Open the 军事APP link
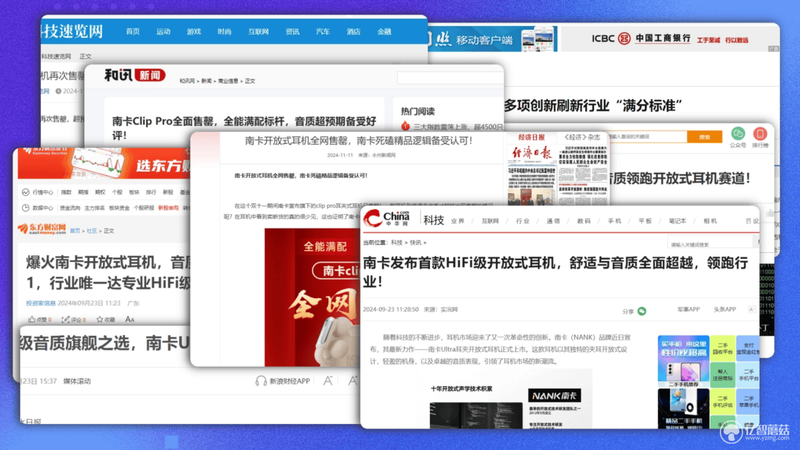Screen dimensions: 800x450 point(688,310)
